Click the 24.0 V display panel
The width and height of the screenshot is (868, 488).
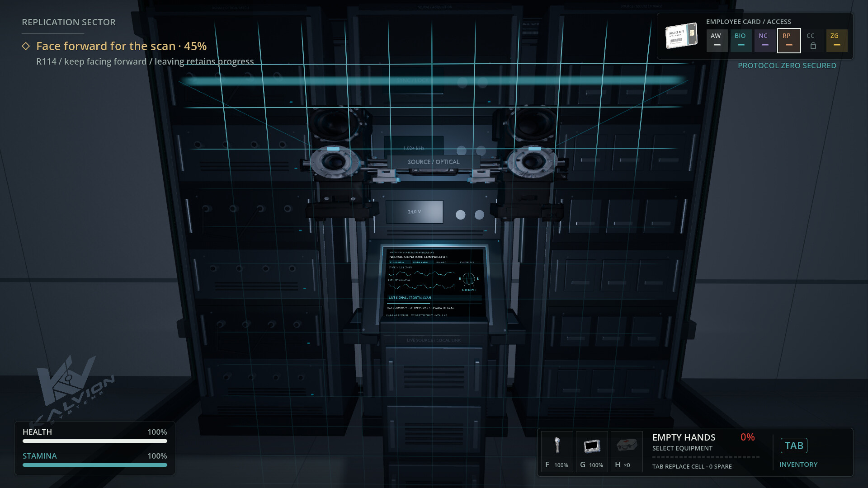click(x=414, y=212)
